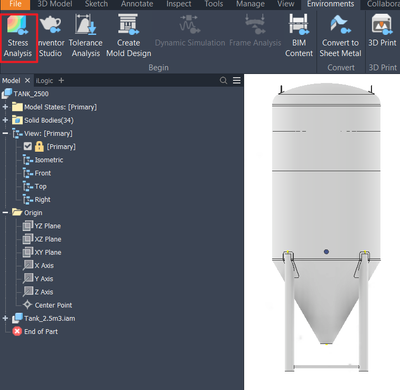This screenshot has height=390, width=400.
Task: Add a new browser tab with plus
Action: pyautogui.click(x=61, y=80)
